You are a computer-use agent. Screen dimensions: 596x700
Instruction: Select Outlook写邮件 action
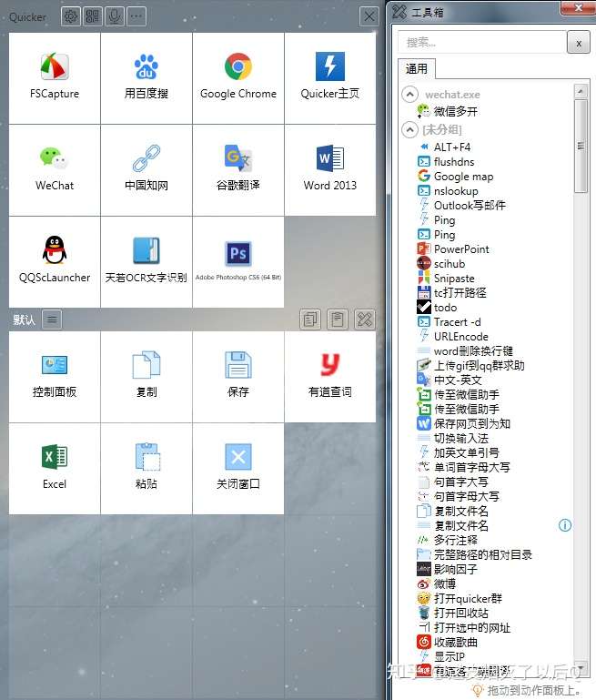[461, 206]
